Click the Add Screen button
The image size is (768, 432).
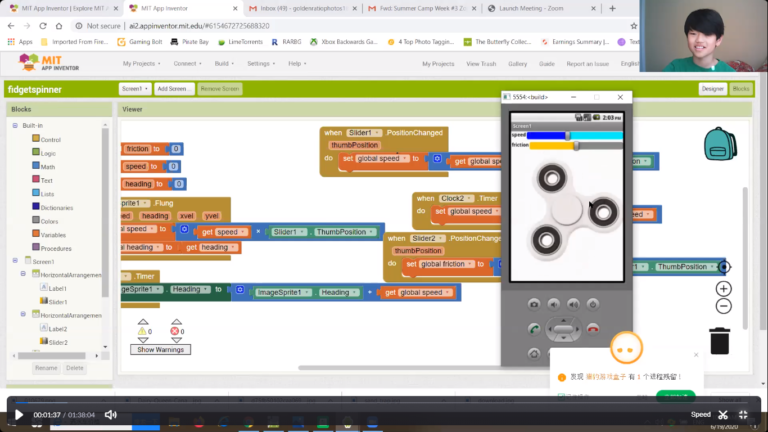(x=174, y=89)
